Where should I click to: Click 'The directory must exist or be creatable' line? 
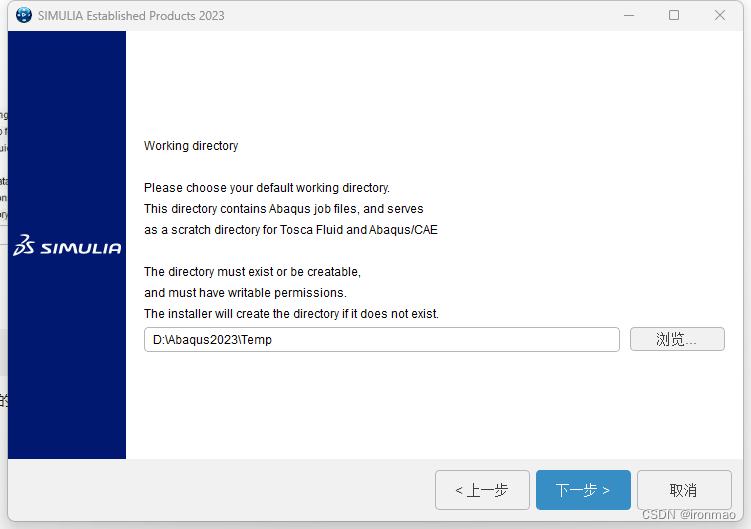[252, 272]
